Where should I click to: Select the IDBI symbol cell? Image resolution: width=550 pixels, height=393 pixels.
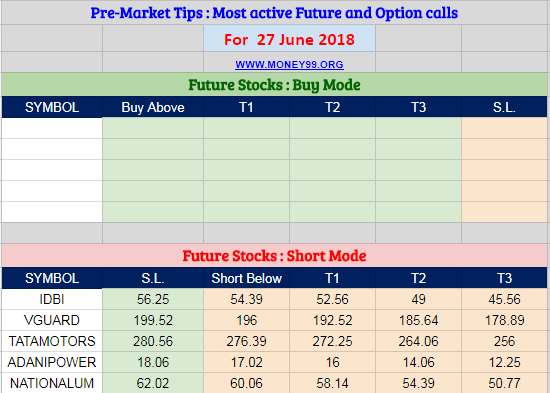tap(52, 299)
